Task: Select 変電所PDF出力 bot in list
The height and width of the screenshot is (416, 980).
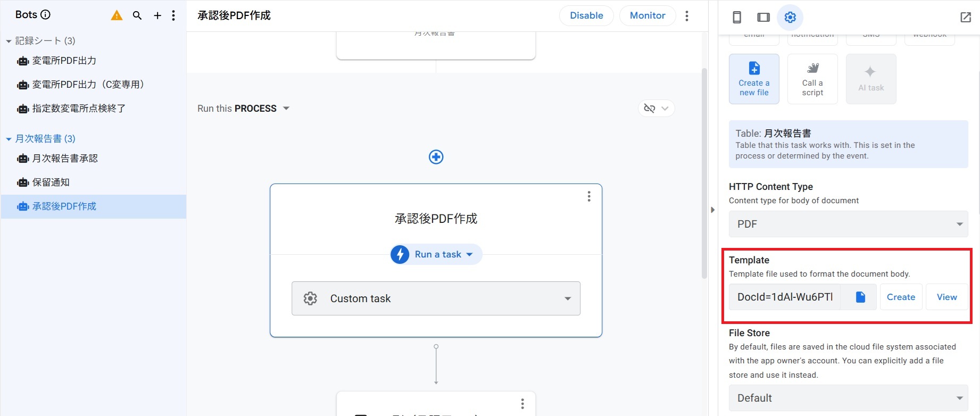Action: click(64, 61)
